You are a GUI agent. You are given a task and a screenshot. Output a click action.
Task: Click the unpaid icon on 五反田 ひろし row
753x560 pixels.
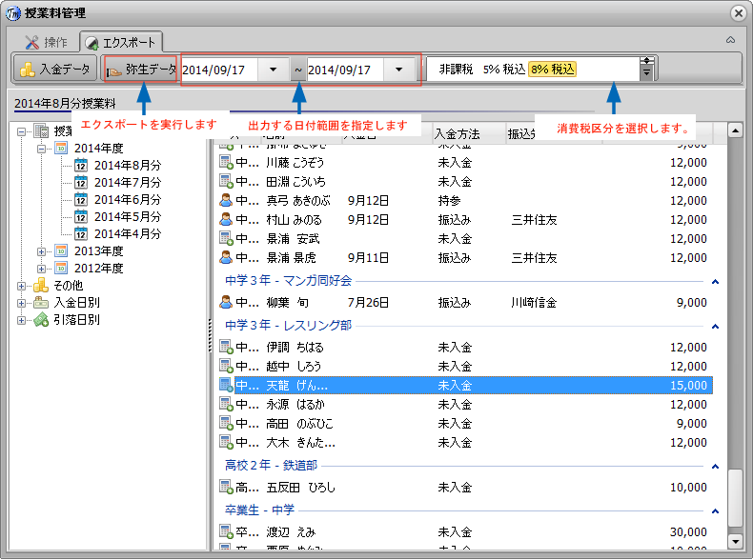coord(226,487)
